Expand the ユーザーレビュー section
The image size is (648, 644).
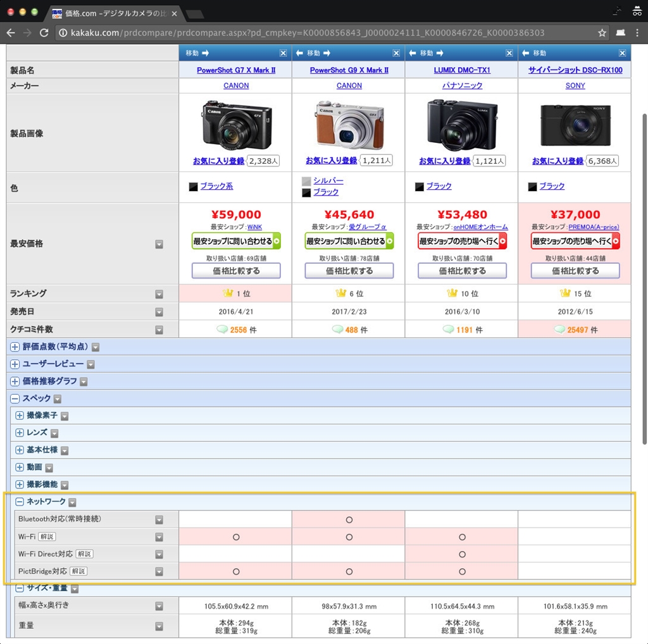point(15,364)
